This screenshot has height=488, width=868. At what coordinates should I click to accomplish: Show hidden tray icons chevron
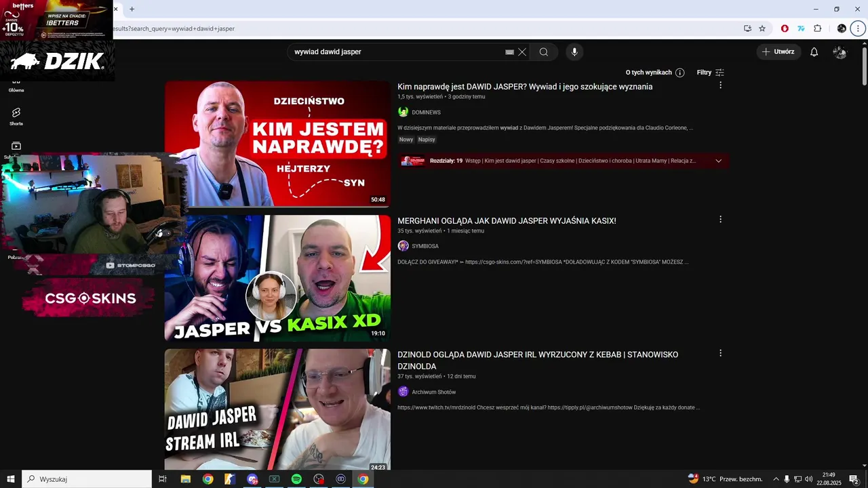click(776, 479)
